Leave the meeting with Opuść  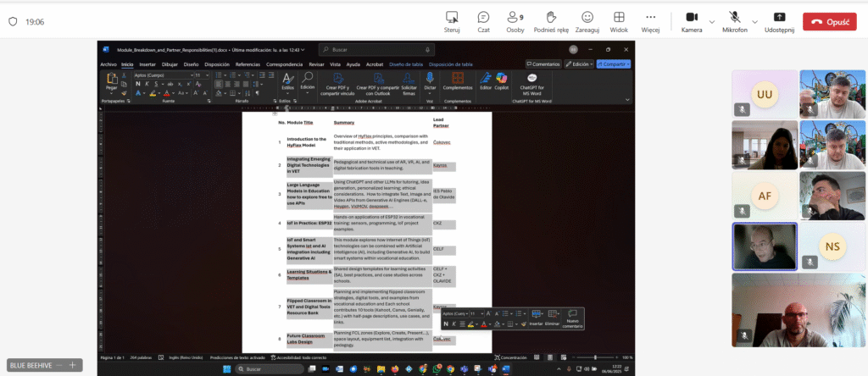[829, 22]
